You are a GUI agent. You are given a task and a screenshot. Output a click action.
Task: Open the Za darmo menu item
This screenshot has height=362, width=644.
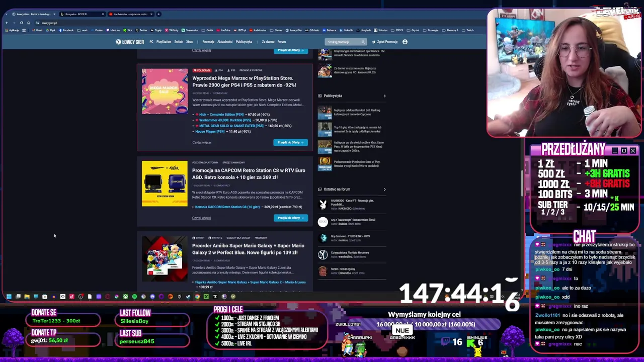click(268, 42)
